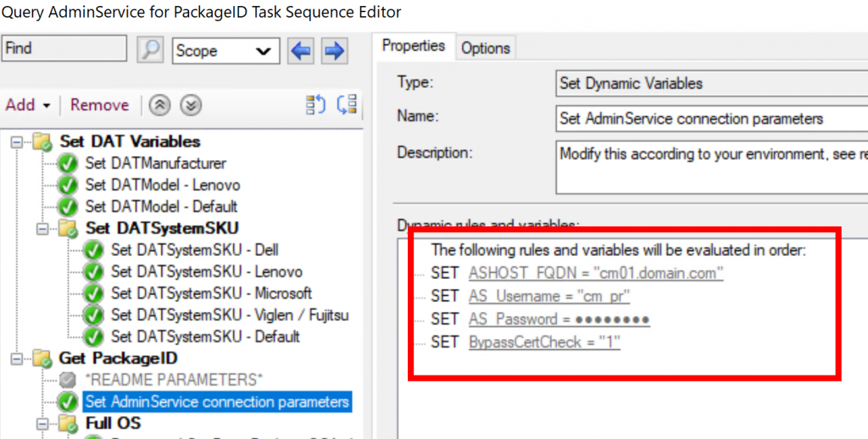Open the Add dropdown menu

pos(28,105)
